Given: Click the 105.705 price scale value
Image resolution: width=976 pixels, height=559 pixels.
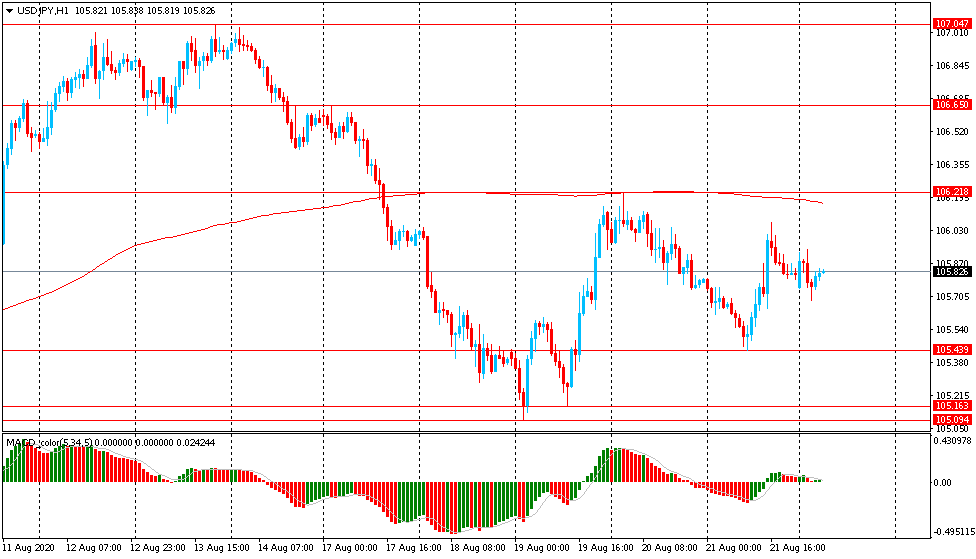Looking at the screenshot, I should tap(952, 296).
